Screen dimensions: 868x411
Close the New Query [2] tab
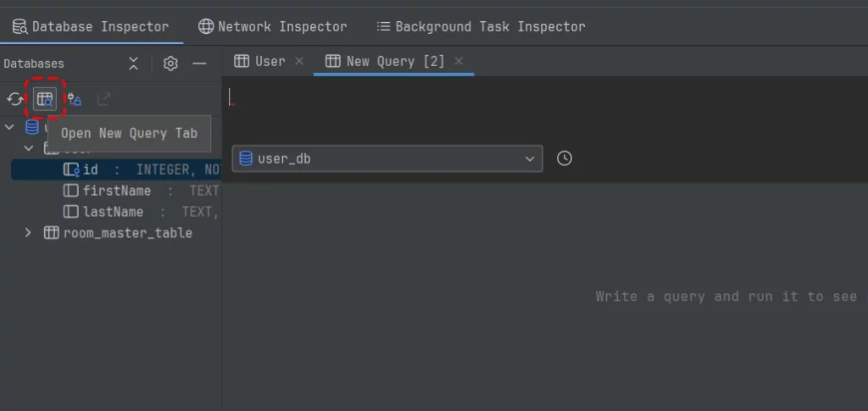459,61
